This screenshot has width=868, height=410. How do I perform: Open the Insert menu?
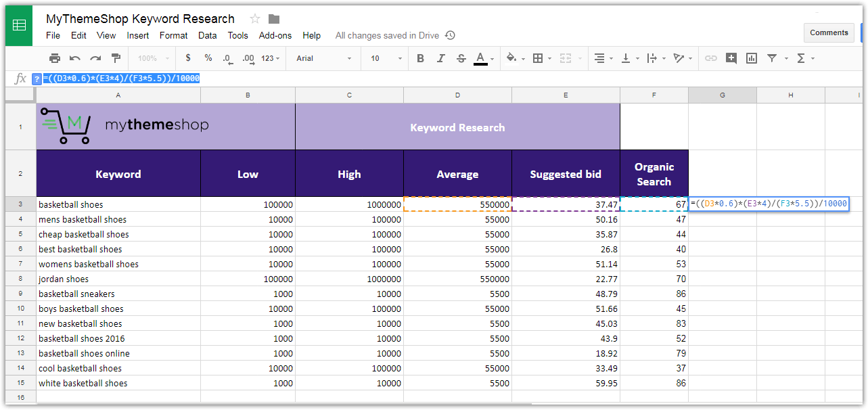tap(138, 35)
